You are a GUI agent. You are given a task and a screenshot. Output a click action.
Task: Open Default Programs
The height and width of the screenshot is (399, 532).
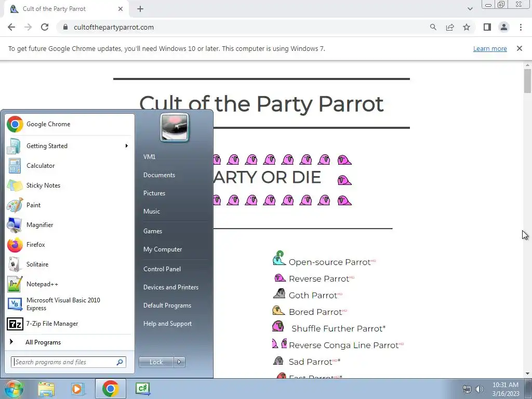[x=175, y=305]
